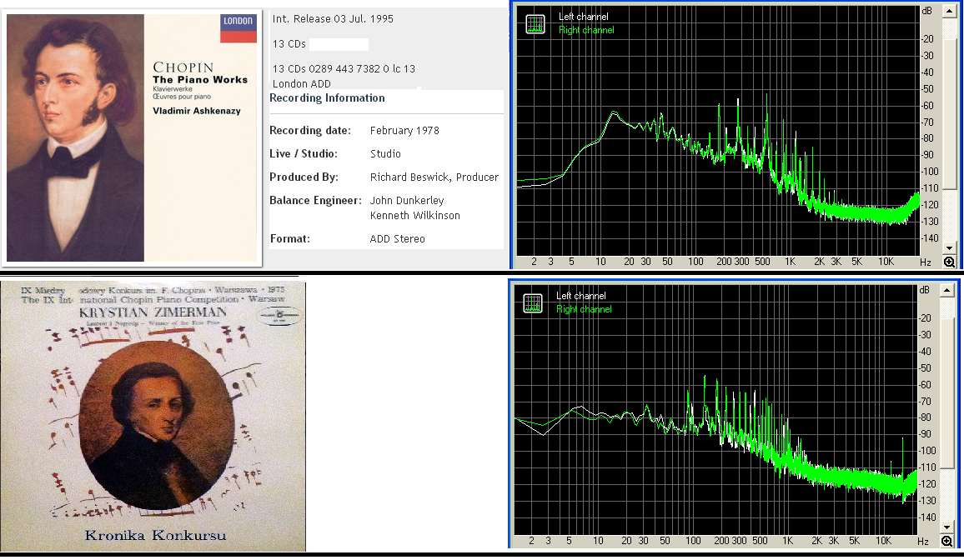Click the scroll down arrow of the bottom graph
964x560 pixels.
tap(946, 527)
